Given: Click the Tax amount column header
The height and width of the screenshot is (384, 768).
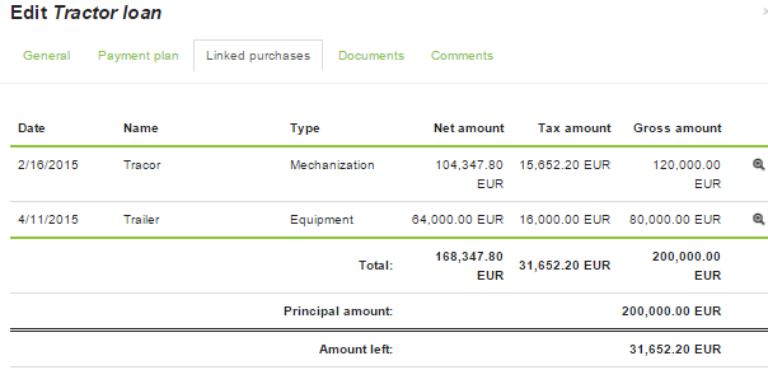Looking at the screenshot, I should 574,128.
